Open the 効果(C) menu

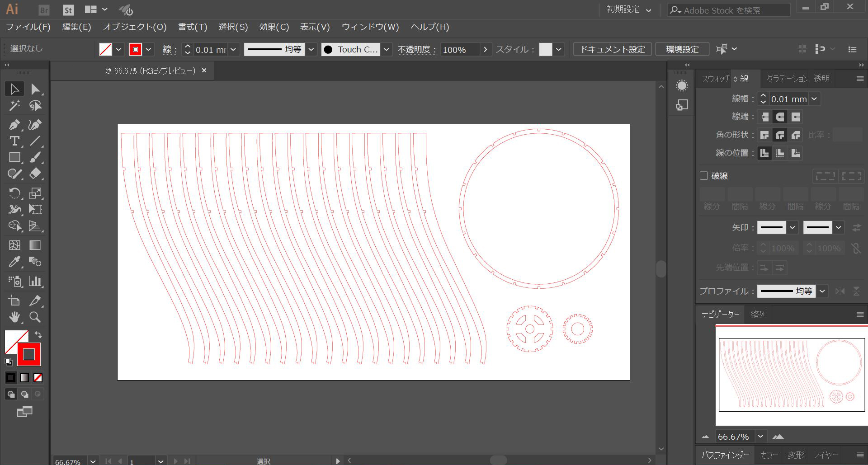[x=274, y=27]
